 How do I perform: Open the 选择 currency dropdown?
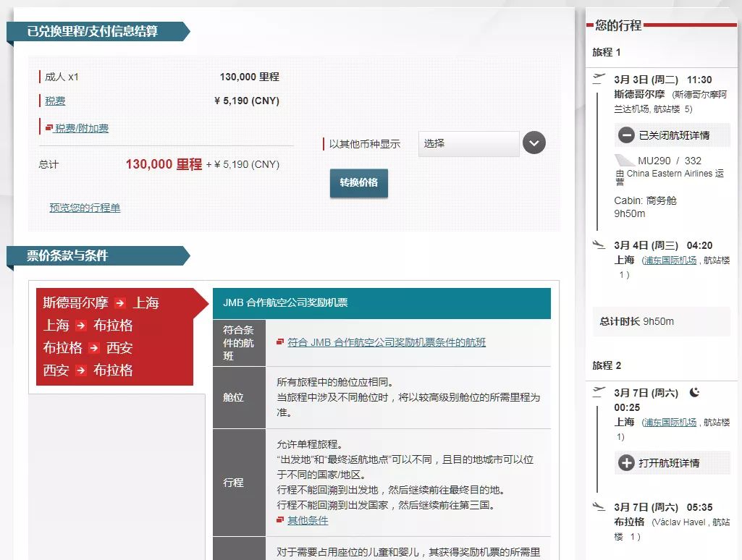(x=468, y=143)
